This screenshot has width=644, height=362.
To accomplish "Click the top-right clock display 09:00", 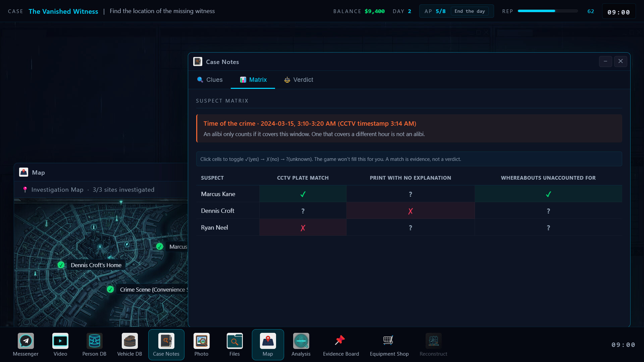I will [619, 12].
